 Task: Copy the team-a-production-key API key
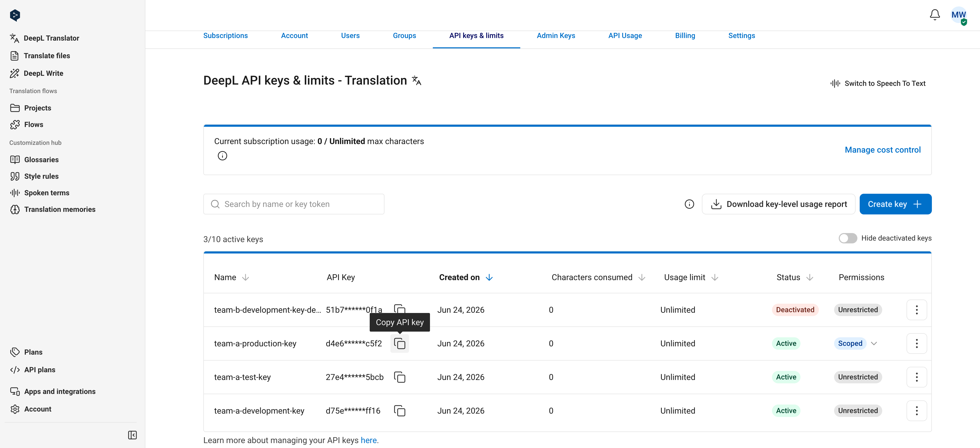click(399, 344)
